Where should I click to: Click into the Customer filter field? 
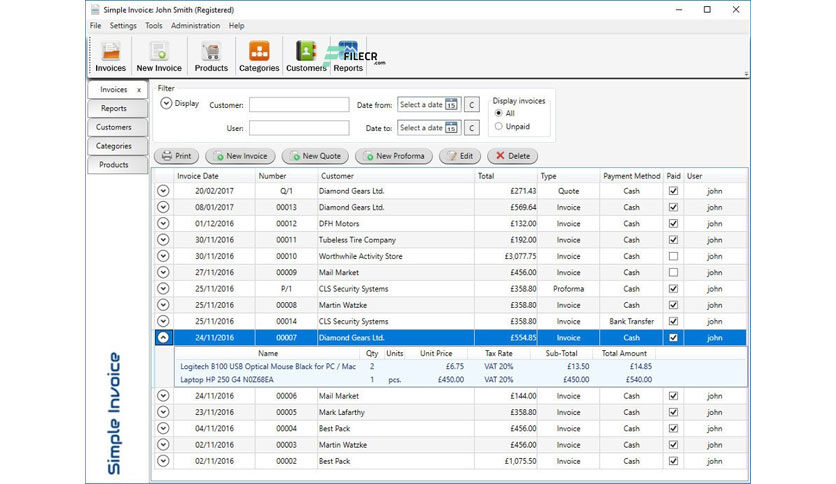pos(299,105)
